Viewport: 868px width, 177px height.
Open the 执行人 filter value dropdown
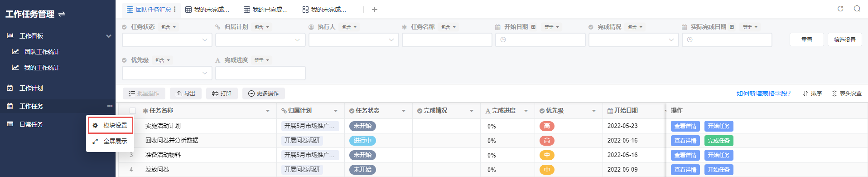tap(354, 40)
